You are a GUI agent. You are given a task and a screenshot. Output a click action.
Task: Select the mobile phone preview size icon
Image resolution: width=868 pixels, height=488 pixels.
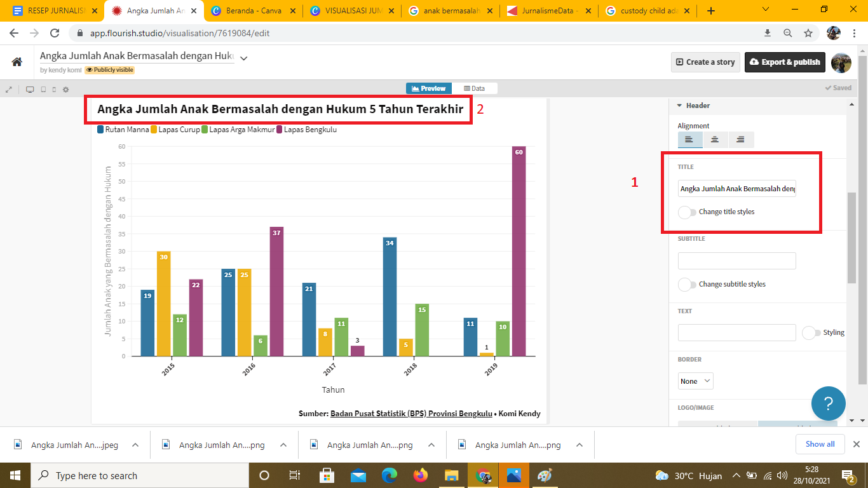[x=54, y=90]
